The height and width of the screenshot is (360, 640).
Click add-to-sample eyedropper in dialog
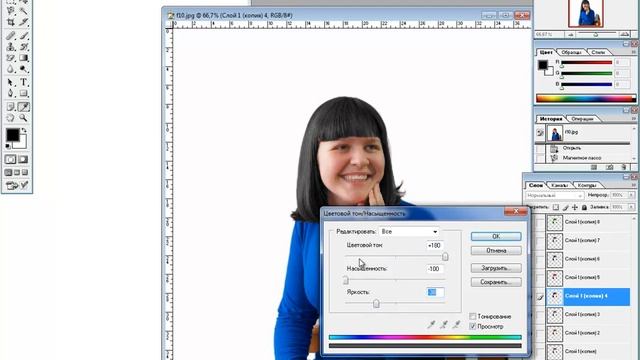444,325
